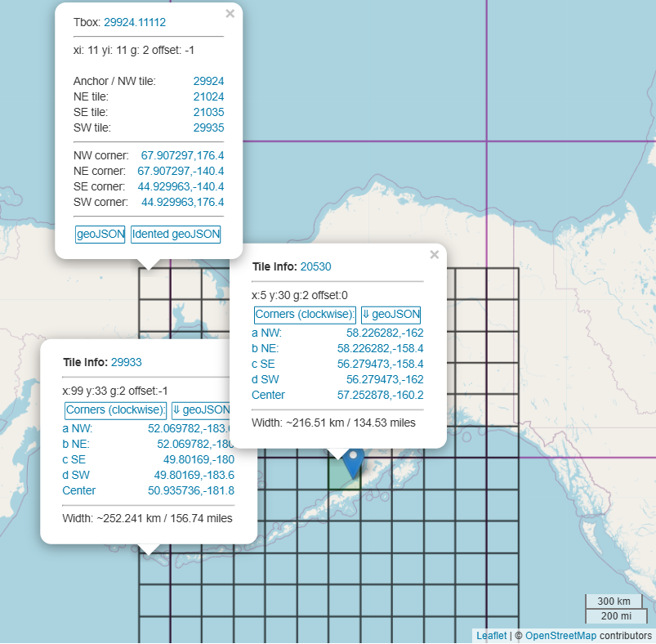Open the Leaflet attribution link
Screen dimensions: 656x644
click(491, 635)
